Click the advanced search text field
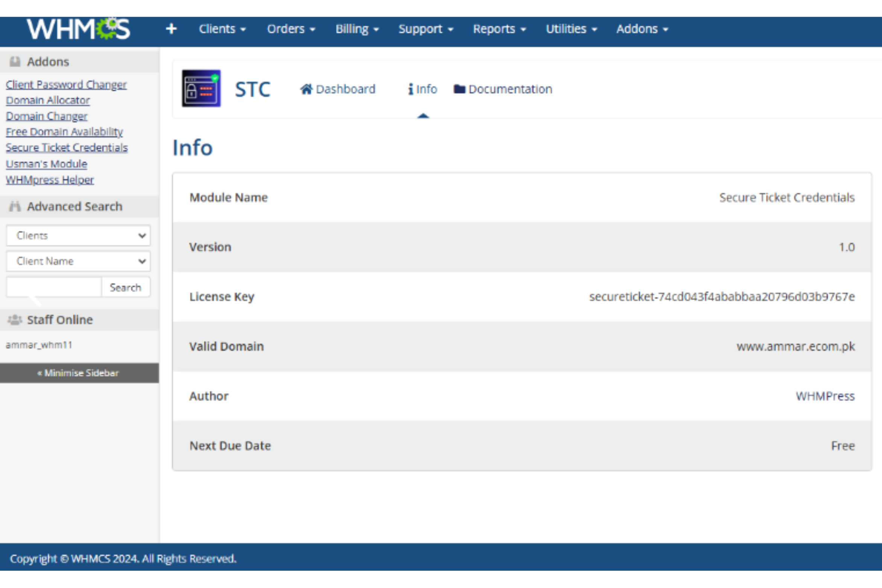 pos(54,287)
